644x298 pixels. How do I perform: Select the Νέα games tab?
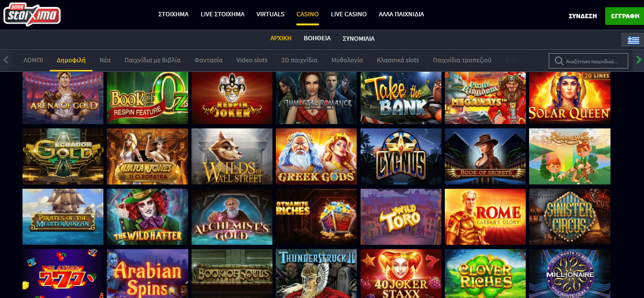pos(105,60)
